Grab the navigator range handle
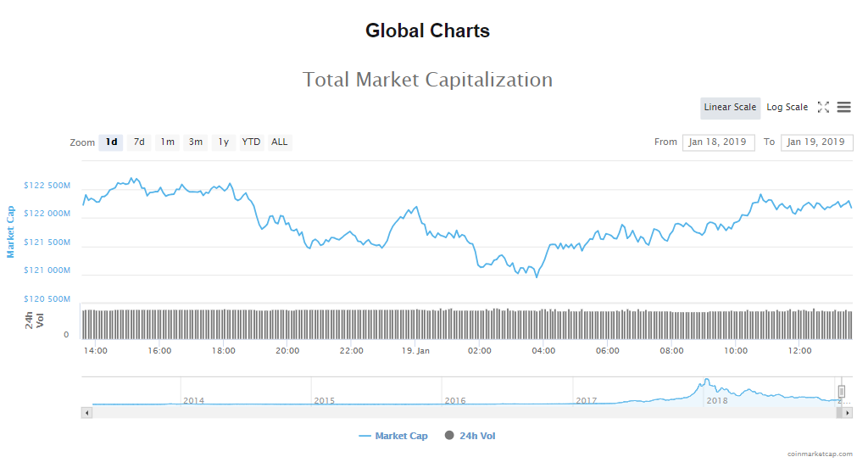Viewport: 868px width, 468px height. click(842, 391)
